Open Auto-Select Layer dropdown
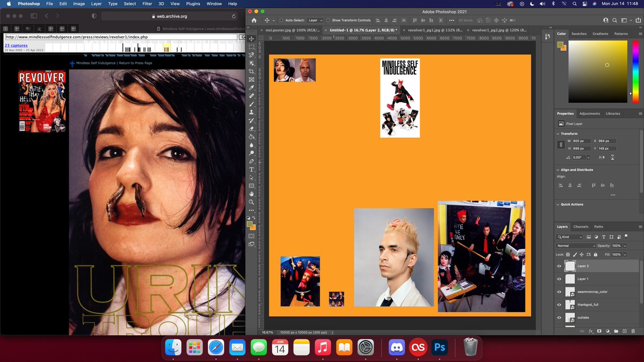Viewport: 644px width, 362px height. point(315,20)
